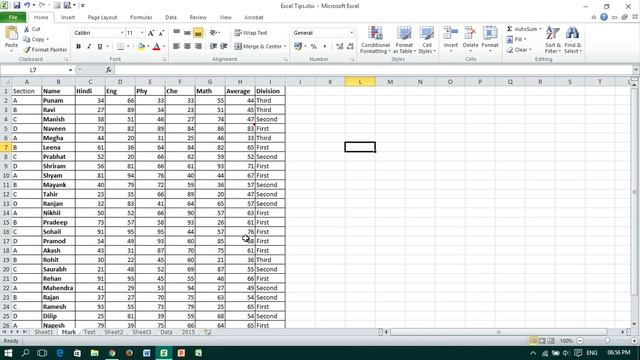
Task: Click the Insert Function fx icon
Action: 109,70
